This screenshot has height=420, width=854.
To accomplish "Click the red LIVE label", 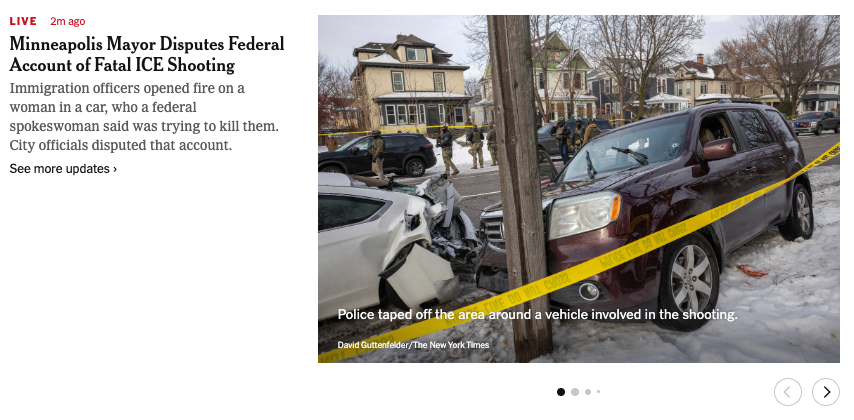I will (x=23, y=21).
